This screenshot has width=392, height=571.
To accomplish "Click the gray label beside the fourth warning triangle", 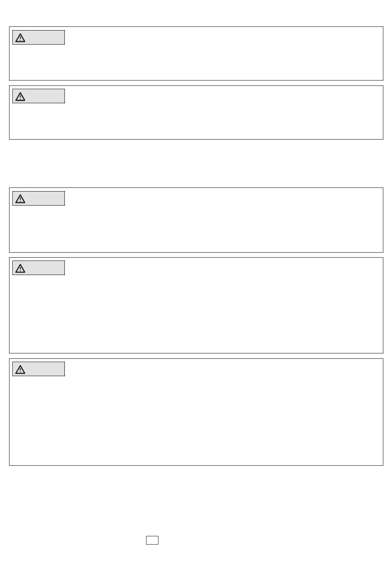I will tap(45, 268).
